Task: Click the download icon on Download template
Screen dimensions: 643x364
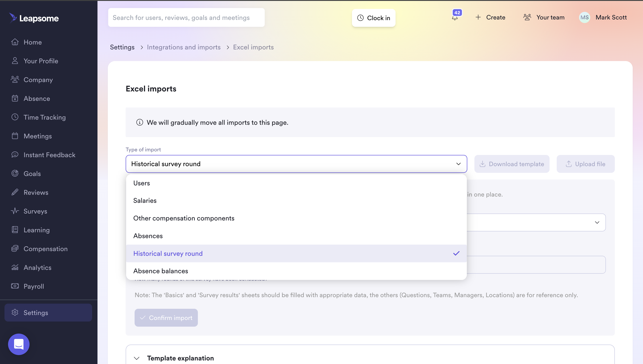Action: 482,164
